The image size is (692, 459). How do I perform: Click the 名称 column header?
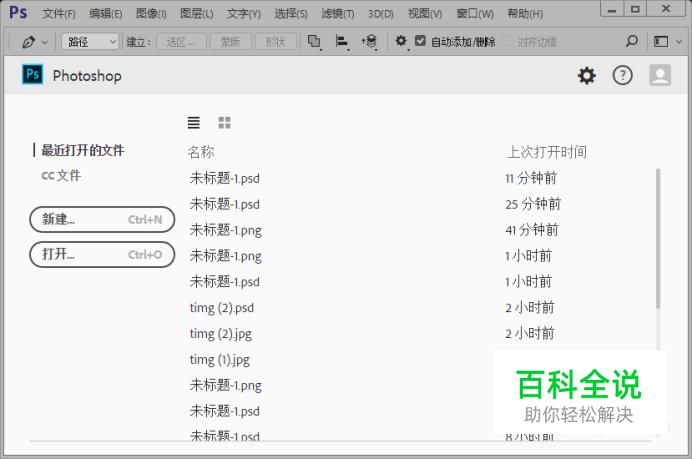(201, 152)
